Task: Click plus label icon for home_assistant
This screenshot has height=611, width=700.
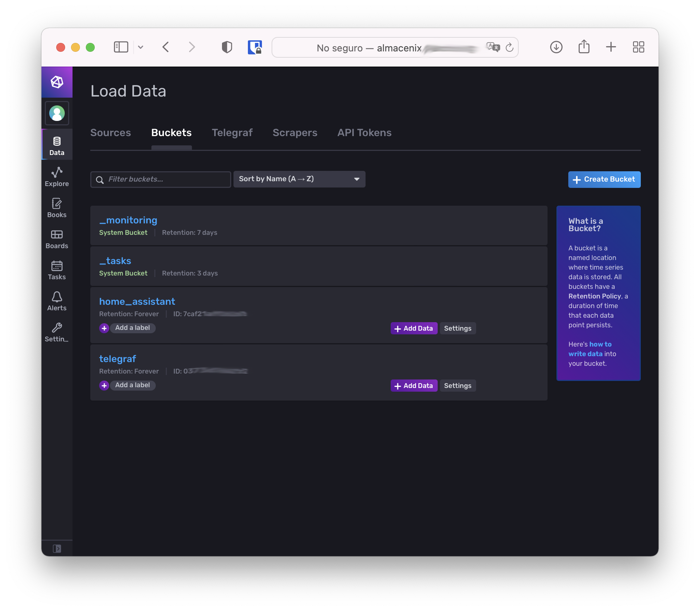Action: pyautogui.click(x=104, y=328)
